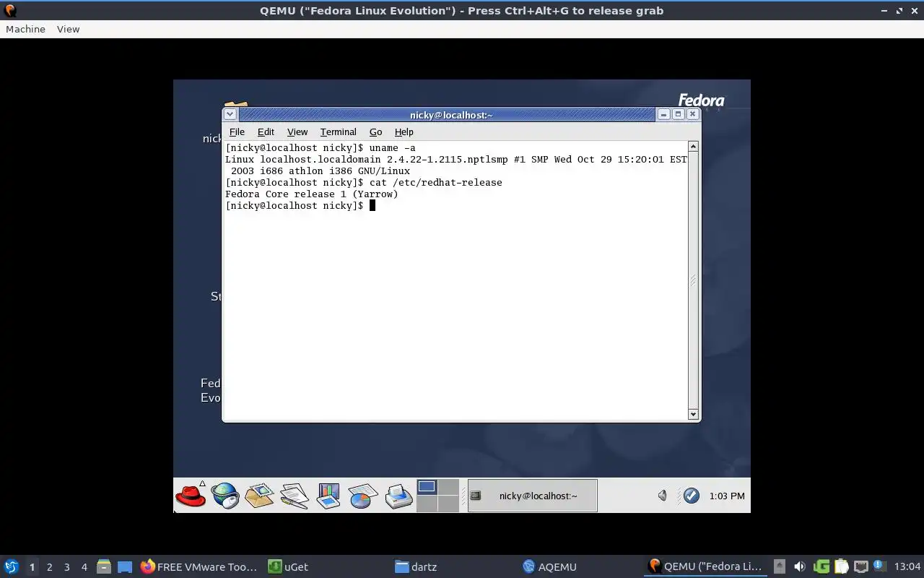Launch the word processor pen-and-paper icon
Screen dimensions: 924x578
294,496
